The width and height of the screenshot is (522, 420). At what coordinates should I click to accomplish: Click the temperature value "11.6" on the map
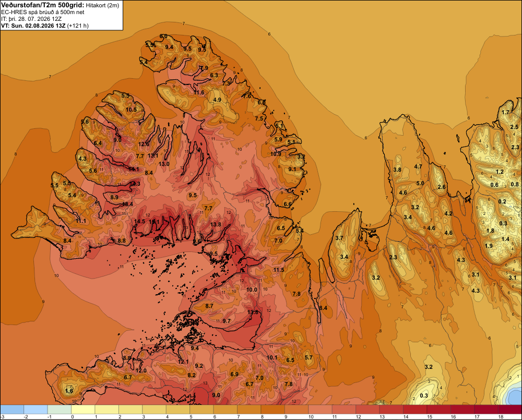[199, 92]
